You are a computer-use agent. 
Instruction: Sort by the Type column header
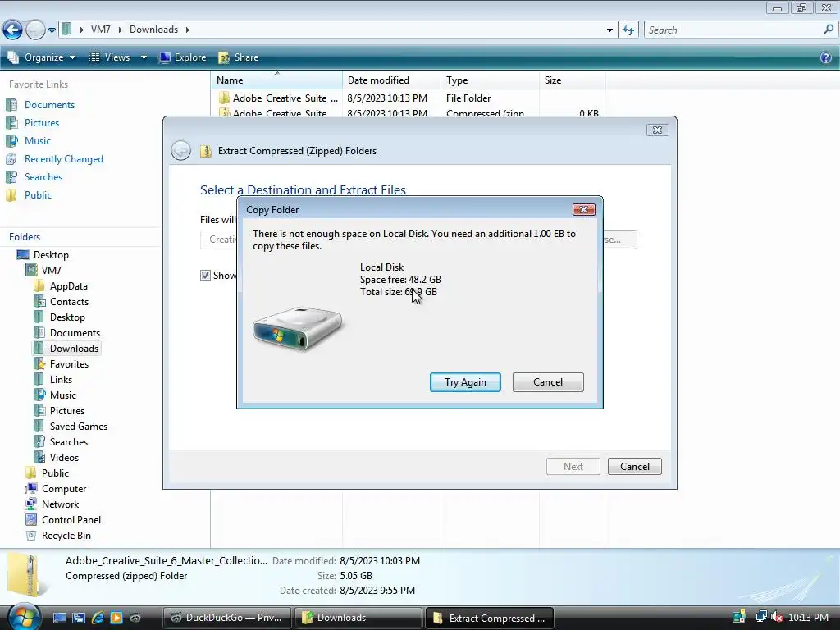tap(491, 80)
